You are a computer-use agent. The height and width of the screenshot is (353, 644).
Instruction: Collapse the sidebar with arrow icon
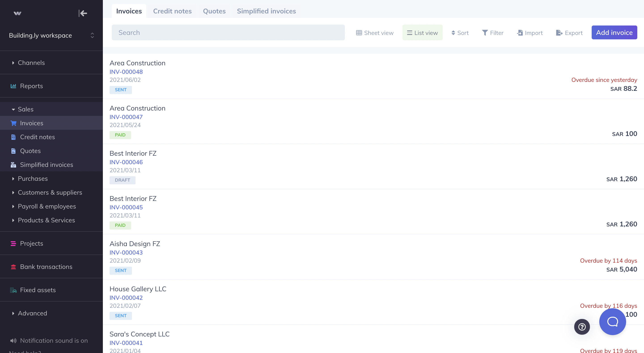[x=83, y=13]
